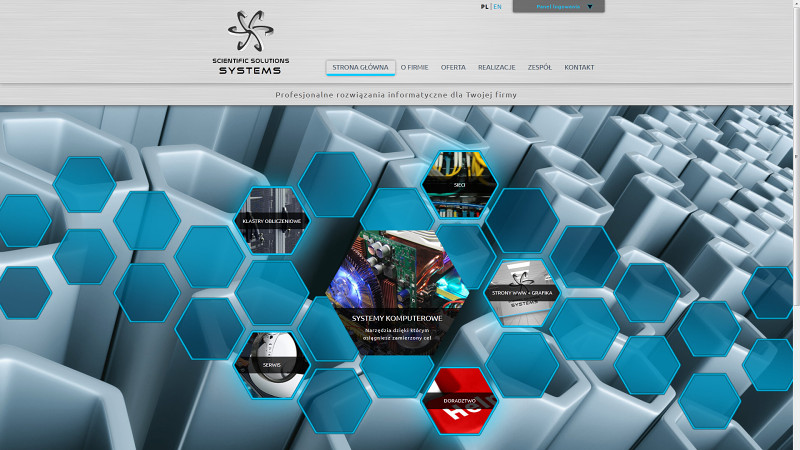This screenshot has width=800, height=450.
Task: Open the Sieci hexagon tile
Action: coord(459,185)
